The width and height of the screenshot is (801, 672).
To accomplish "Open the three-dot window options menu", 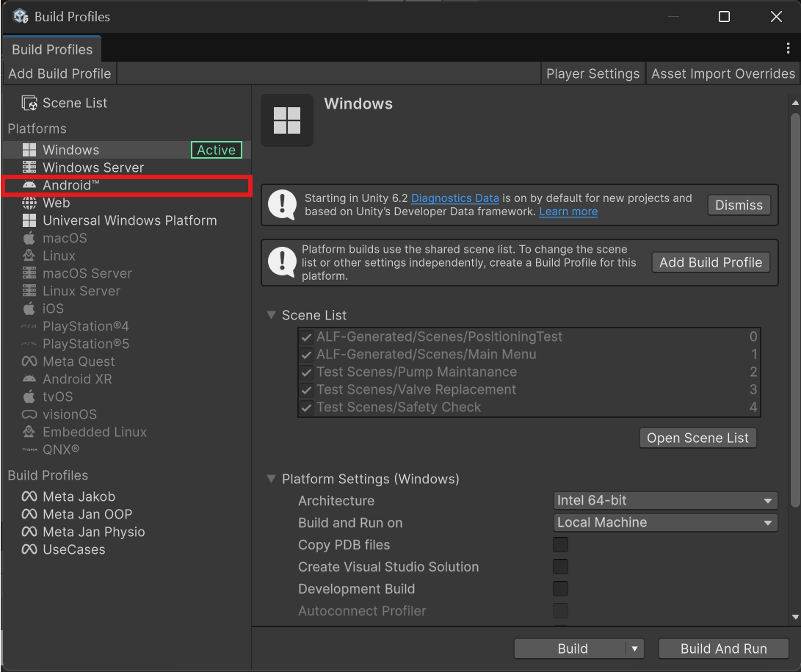I will 789,48.
